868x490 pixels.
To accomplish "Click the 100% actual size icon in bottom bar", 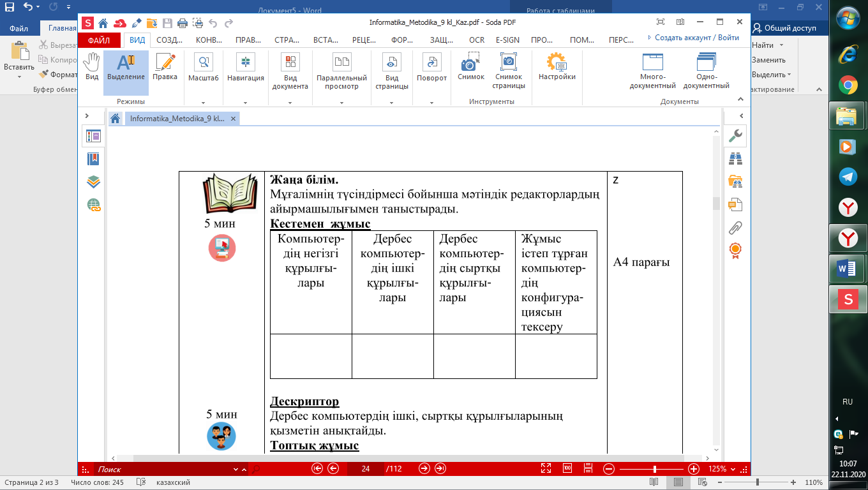I will click(x=567, y=469).
